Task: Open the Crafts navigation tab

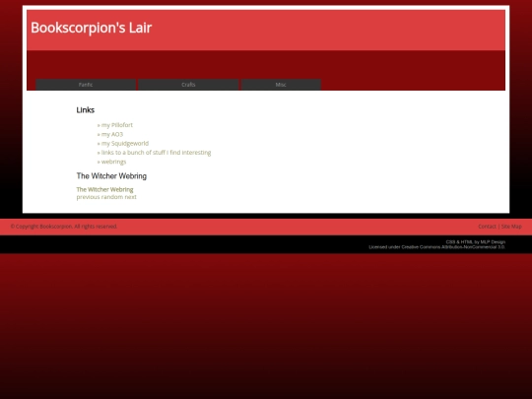Action: click(188, 85)
